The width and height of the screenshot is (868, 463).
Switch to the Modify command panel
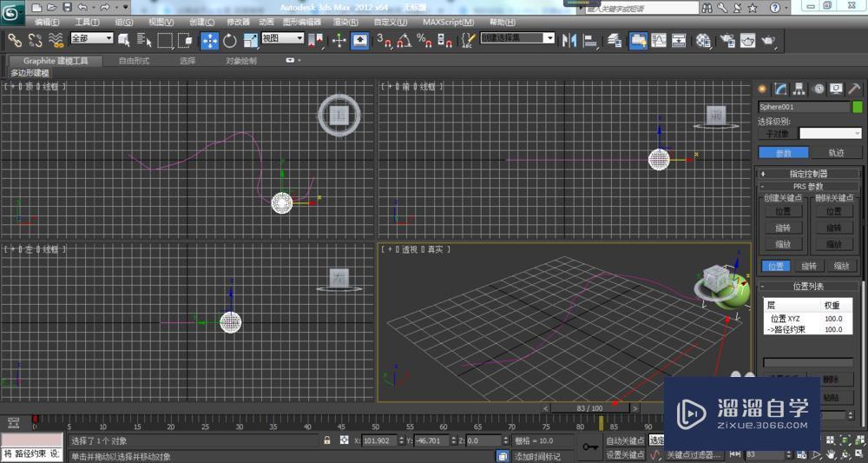click(780, 89)
